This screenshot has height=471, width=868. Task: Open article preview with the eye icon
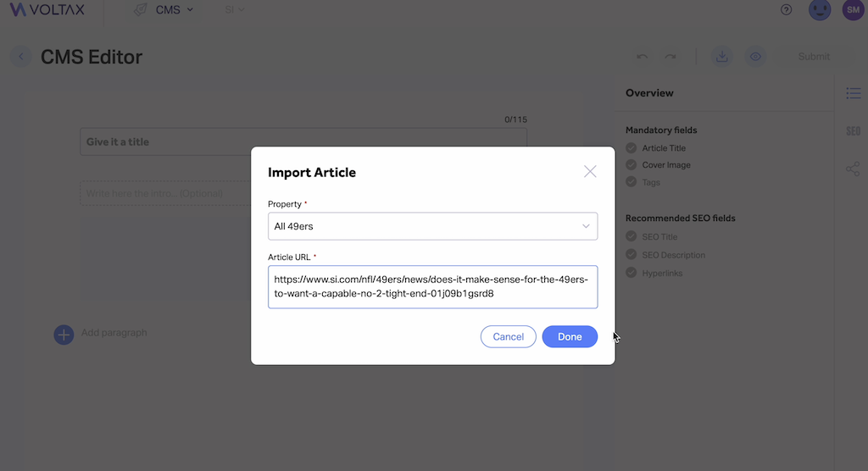coord(755,57)
